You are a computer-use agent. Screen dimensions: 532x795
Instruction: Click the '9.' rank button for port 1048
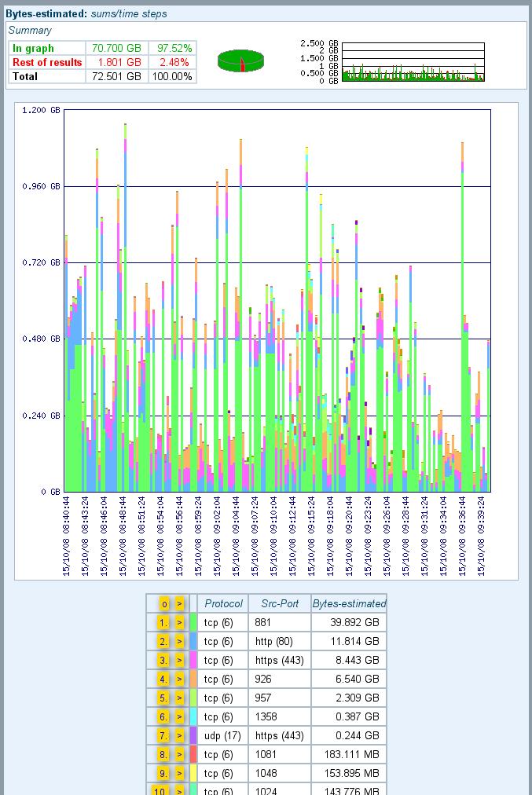(163, 773)
